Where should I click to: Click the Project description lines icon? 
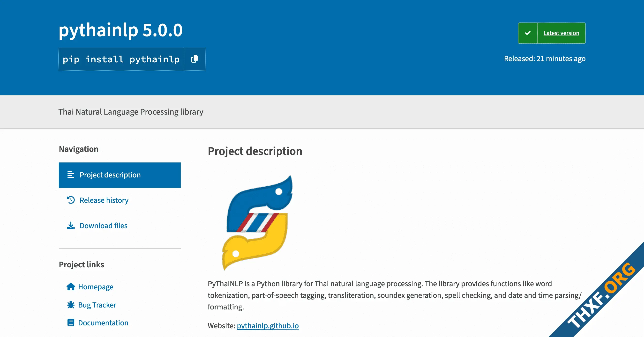point(71,175)
